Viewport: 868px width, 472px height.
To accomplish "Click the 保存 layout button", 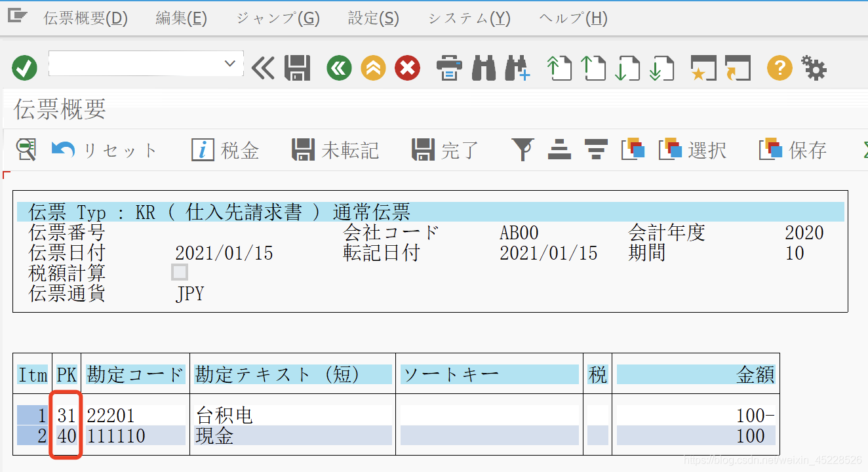I will 793,149.
